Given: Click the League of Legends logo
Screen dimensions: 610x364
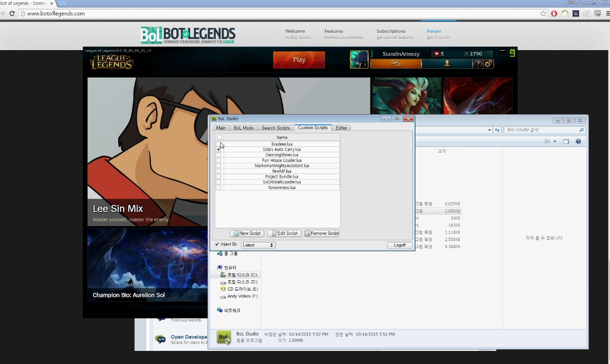Looking at the screenshot, I should pos(112,62).
